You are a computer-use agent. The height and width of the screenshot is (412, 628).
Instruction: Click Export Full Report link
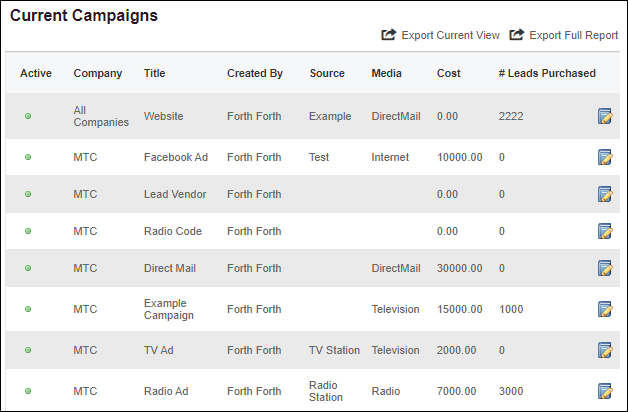[x=564, y=36]
